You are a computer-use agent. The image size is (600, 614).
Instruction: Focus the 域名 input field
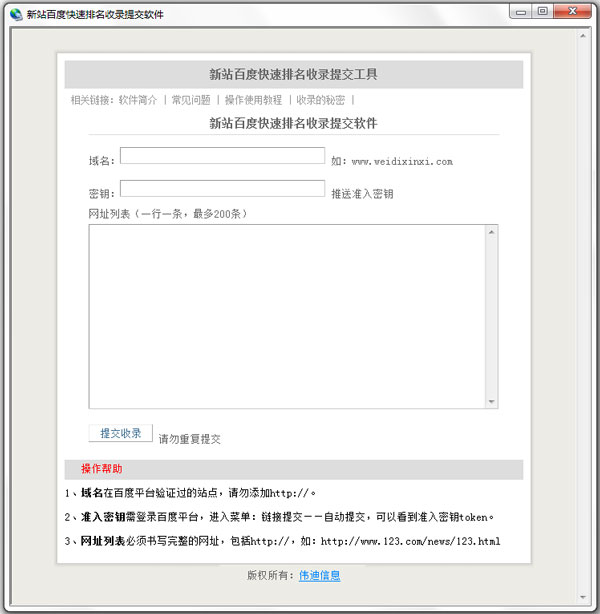[x=222, y=155]
